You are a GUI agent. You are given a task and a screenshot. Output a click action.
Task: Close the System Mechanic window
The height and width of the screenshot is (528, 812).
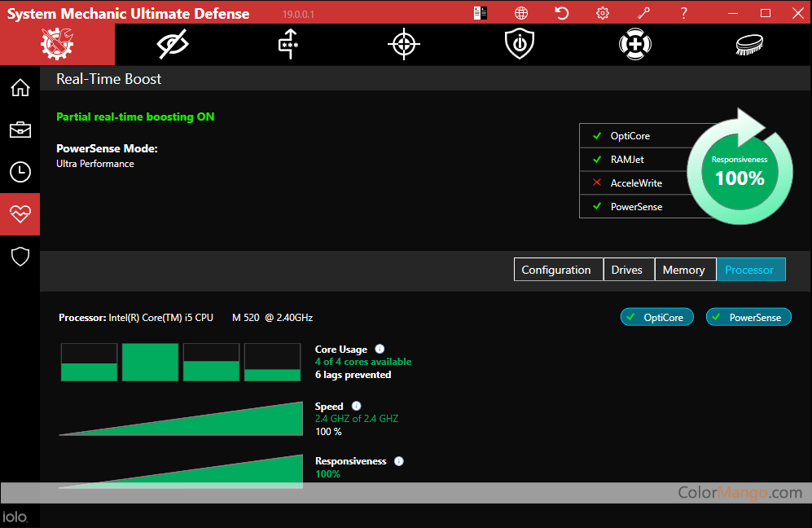coord(798,13)
